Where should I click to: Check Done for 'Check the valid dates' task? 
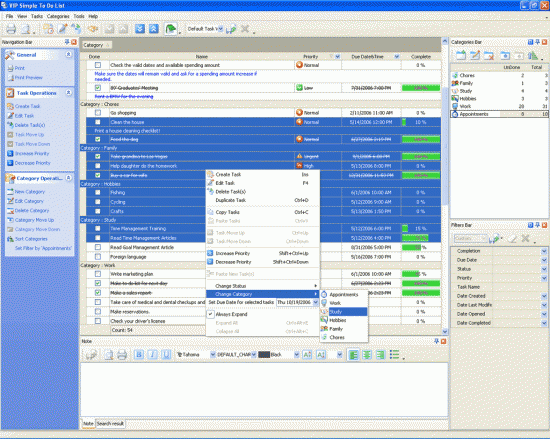pos(98,65)
